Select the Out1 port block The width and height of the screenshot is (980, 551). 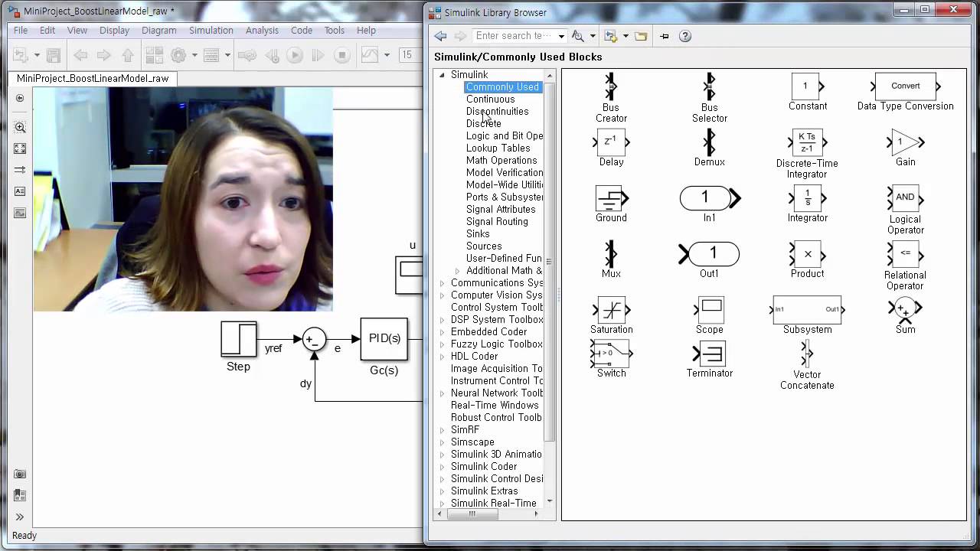click(709, 253)
